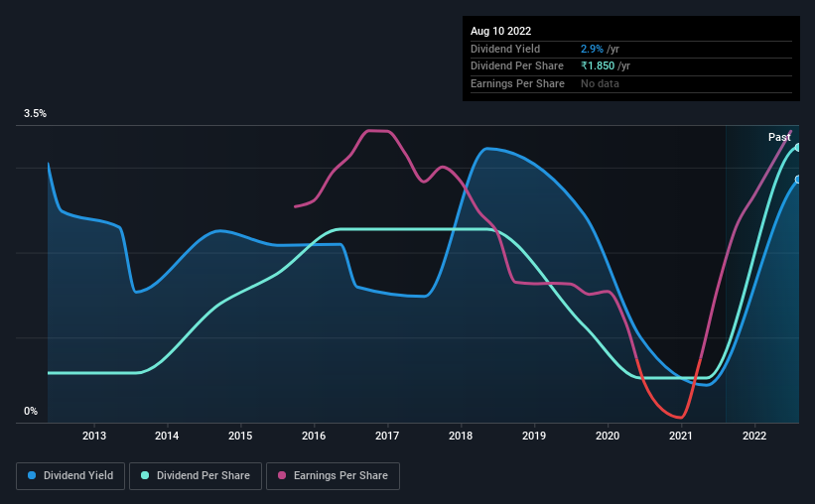The image size is (815, 504).
Task: Click the teal endpoint marker on chart
Action: (x=798, y=148)
